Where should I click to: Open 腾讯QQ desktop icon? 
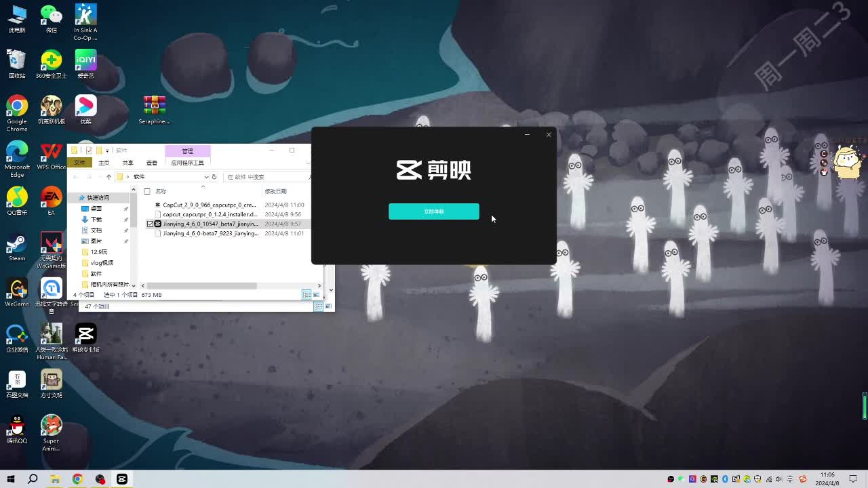(x=17, y=429)
